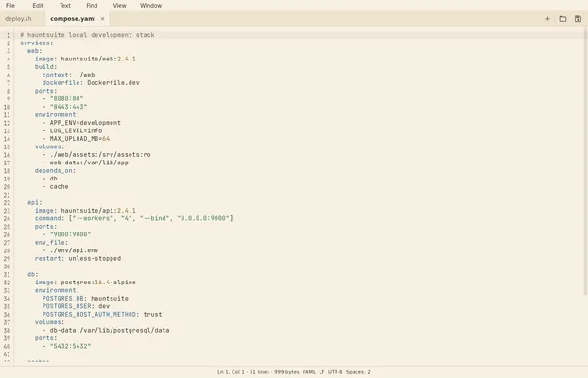Click the 'command:' line with --workers

(134, 218)
